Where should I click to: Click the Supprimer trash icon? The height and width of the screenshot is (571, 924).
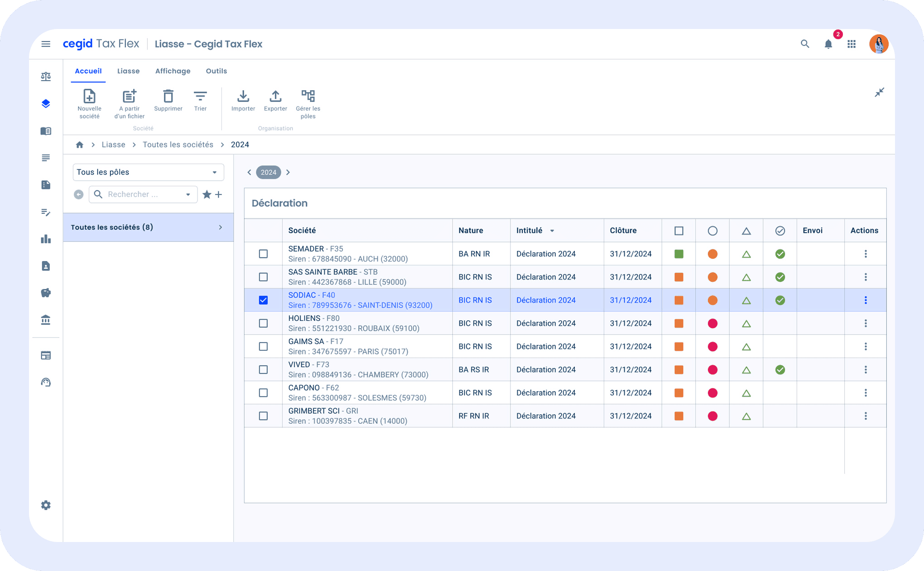pyautogui.click(x=168, y=97)
